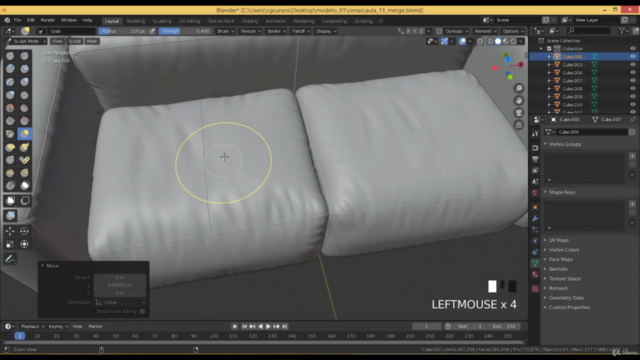Adjust the brush Strength slider
Image resolution: width=640 pixels, height=360 pixels.
click(185, 31)
